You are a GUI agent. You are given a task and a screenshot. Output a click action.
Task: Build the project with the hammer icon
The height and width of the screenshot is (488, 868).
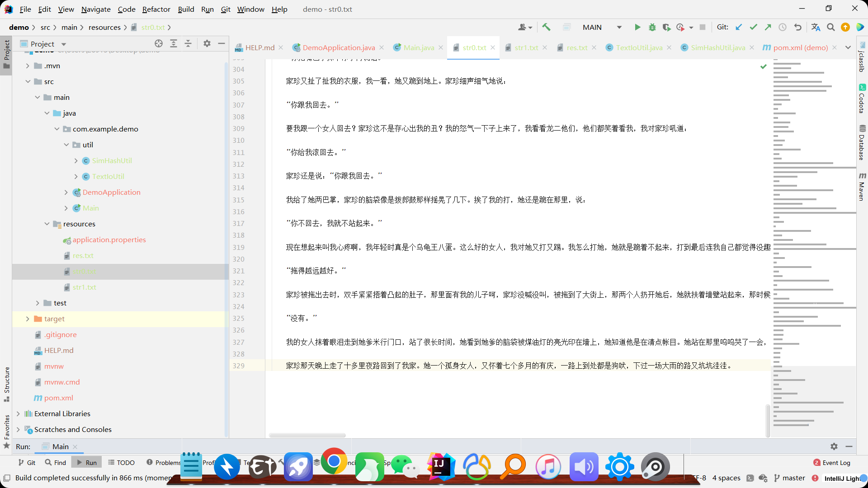(547, 27)
